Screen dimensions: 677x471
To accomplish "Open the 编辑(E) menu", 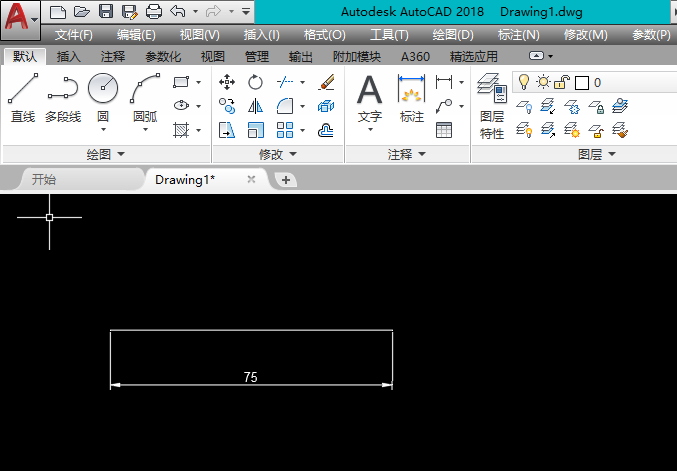I will (136, 35).
